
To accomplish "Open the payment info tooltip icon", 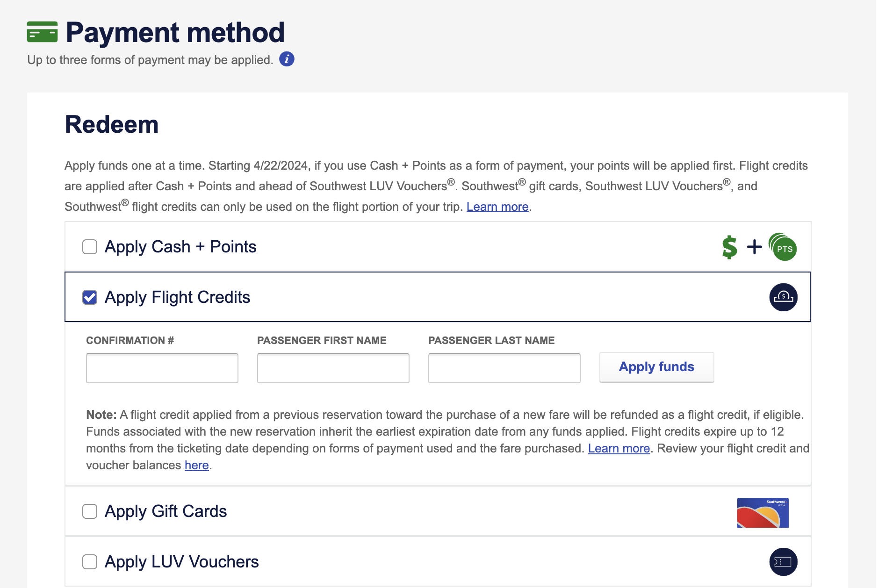I will tap(287, 59).
